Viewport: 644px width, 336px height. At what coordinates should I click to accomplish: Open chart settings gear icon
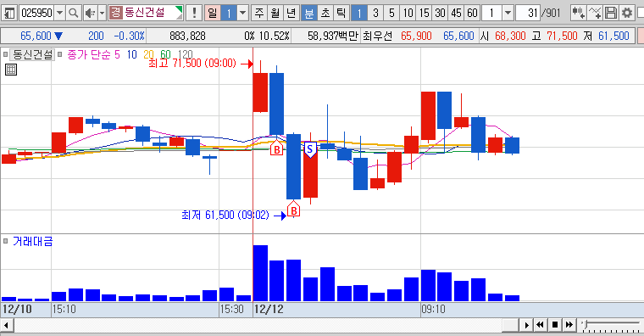coord(627,14)
